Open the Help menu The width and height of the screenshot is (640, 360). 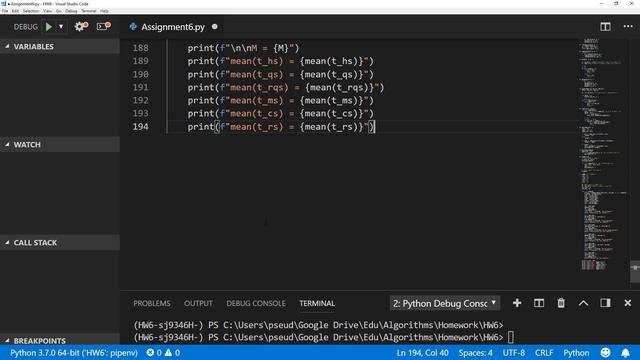coord(104,11)
